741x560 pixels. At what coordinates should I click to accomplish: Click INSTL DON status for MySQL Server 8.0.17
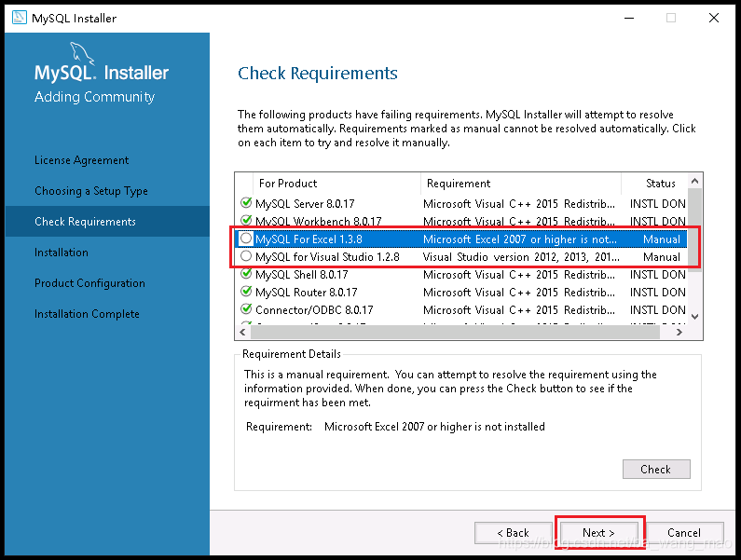click(658, 204)
